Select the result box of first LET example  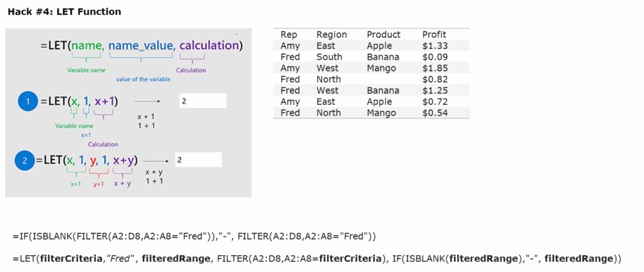click(x=203, y=101)
